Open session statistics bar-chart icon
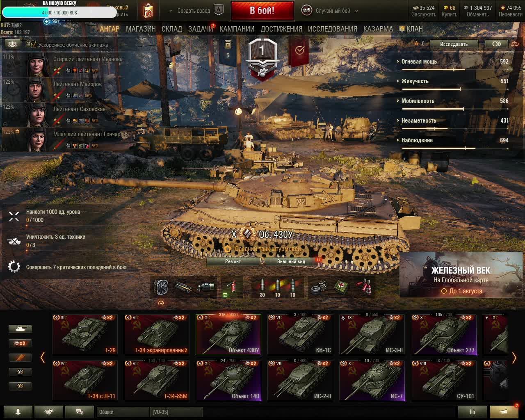 click(472, 412)
